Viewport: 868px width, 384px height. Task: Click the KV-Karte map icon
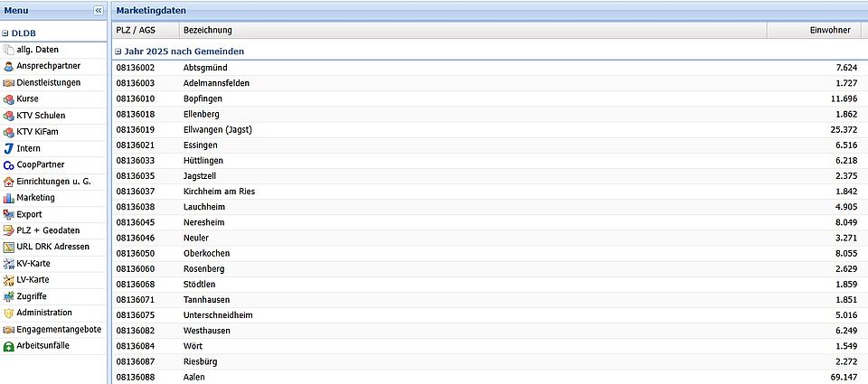point(9,264)
